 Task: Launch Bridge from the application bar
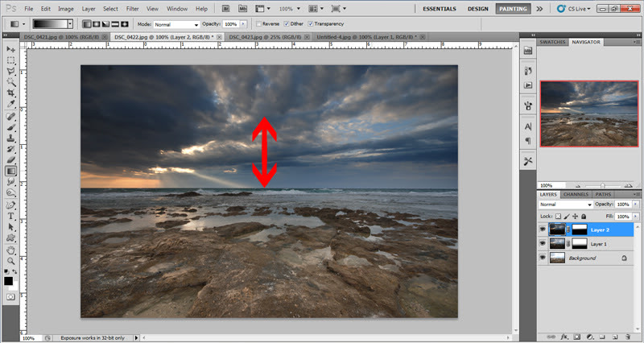(x=226, y=8)
